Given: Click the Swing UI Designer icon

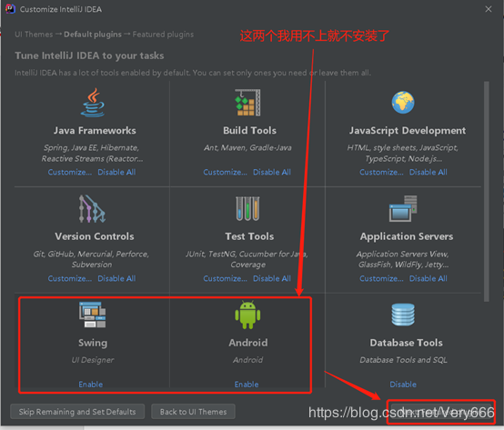Looking at the screenshot, I should tap(93, 315).
